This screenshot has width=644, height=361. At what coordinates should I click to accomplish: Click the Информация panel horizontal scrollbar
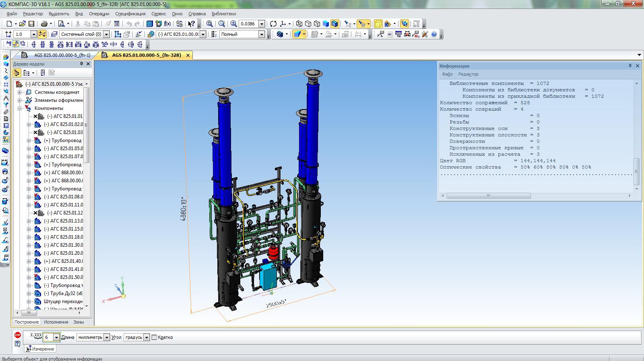(489, 196)
